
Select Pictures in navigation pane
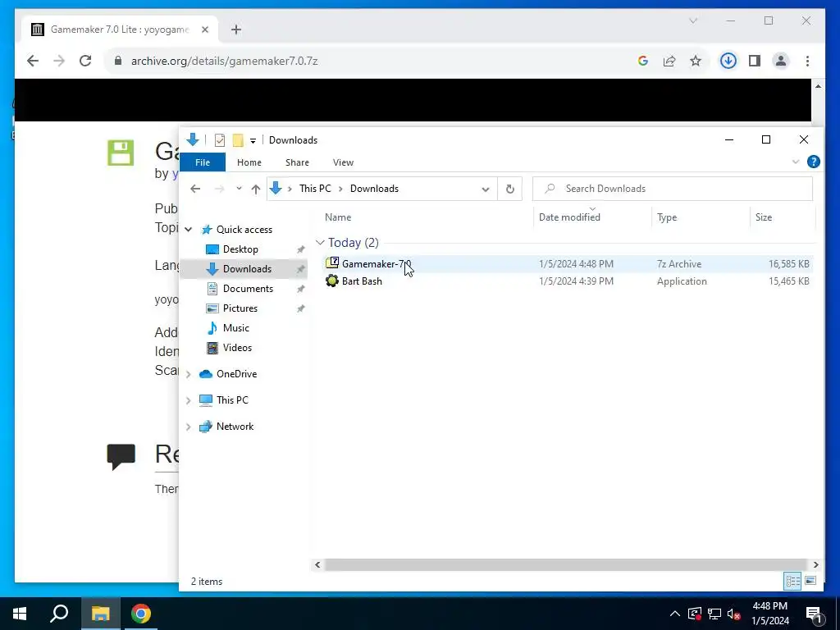coord(240,308)
